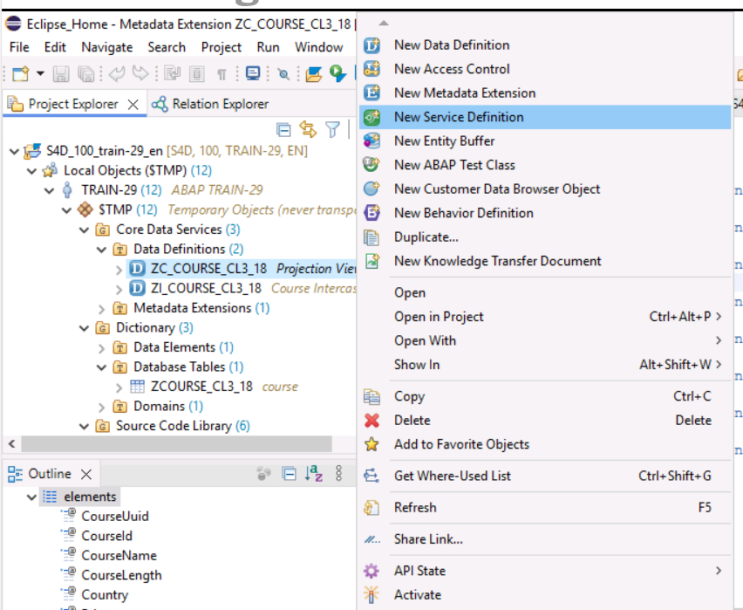Open the Run menu
Image resolution: width=743 pixels, height=610 pixels.
pos(268,47)
